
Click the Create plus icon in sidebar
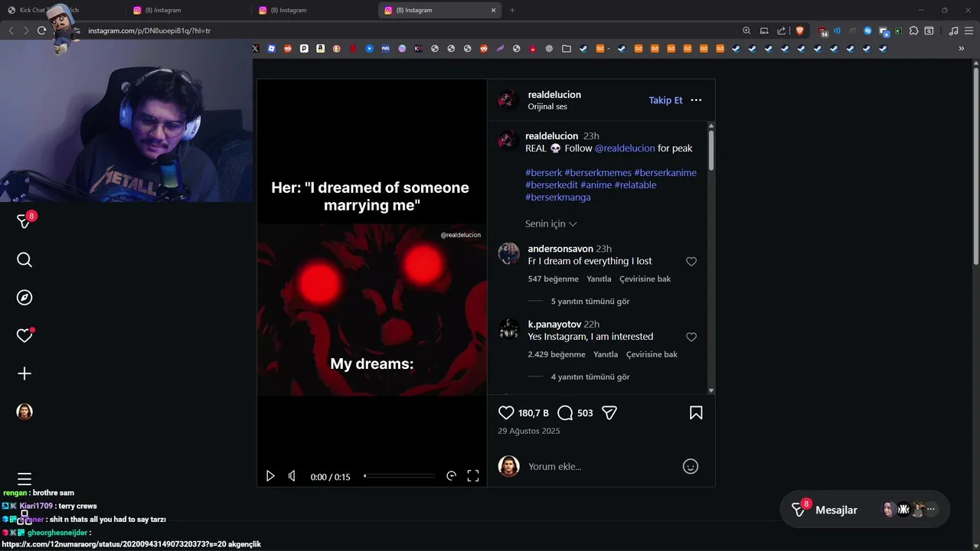(24, 373)
